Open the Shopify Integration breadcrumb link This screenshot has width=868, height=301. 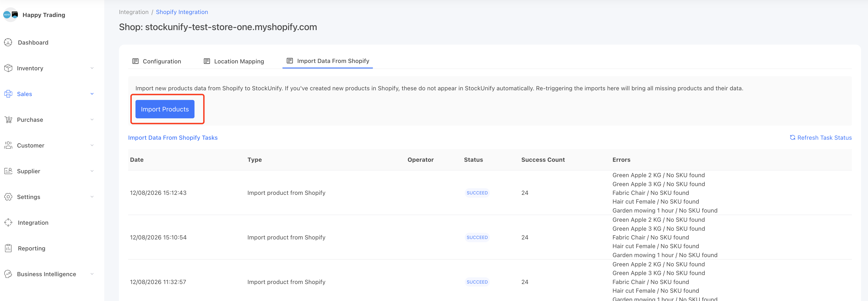[182, 12]
